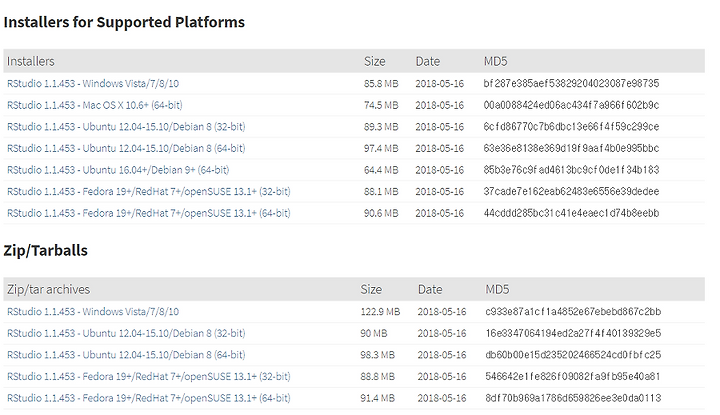Click the MD5 header in installers table
Image resolution: width=720 pixels, height=415 pixels.
click(495, 61)
